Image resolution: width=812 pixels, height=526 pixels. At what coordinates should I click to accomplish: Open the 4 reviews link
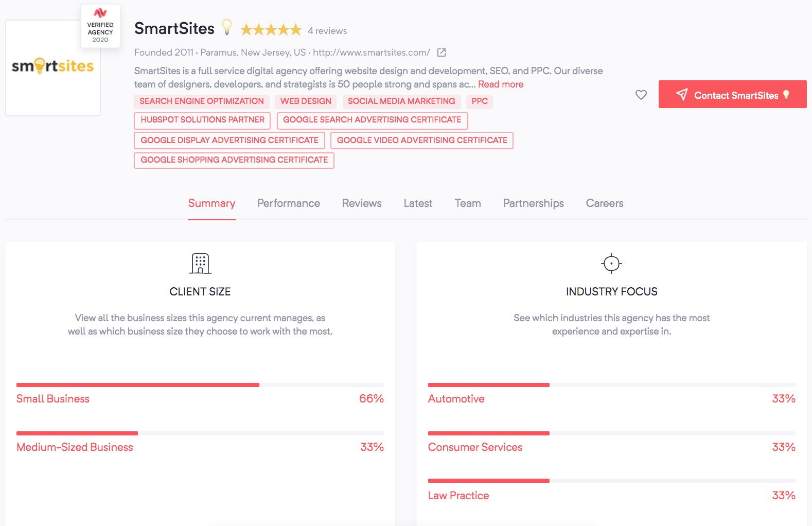click(327, 31)
